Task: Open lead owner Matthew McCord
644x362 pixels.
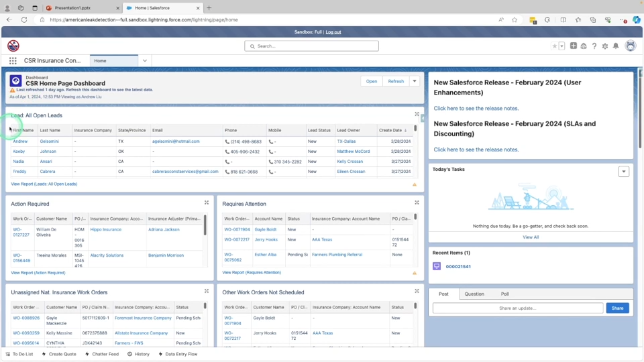Action: click(x=354, y=152)
